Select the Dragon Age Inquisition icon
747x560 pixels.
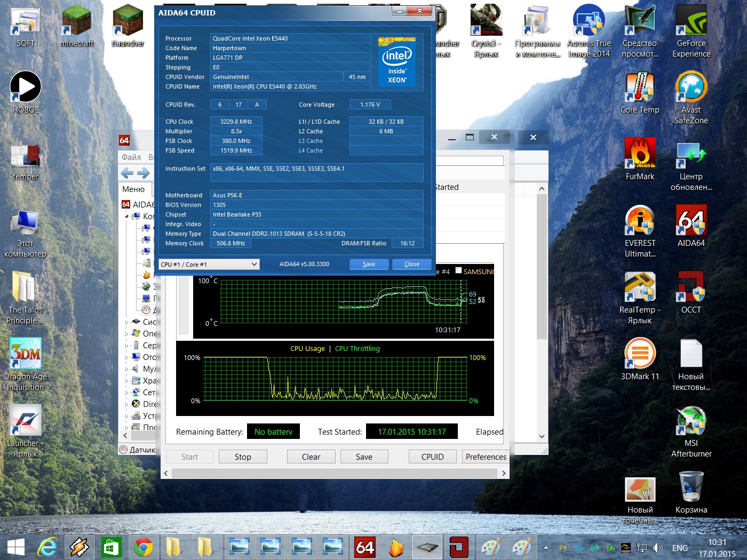(25, 364)
